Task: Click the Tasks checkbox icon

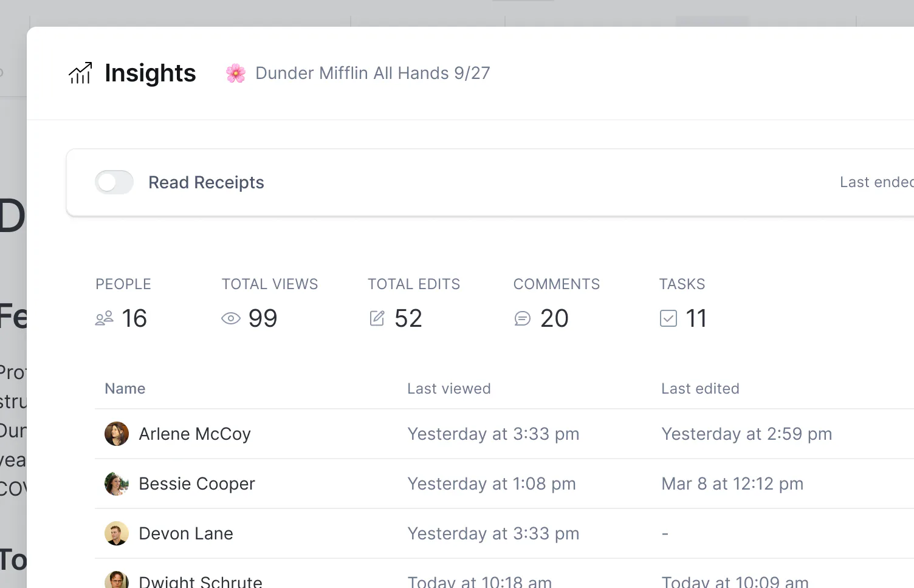Action: (668, 318)
